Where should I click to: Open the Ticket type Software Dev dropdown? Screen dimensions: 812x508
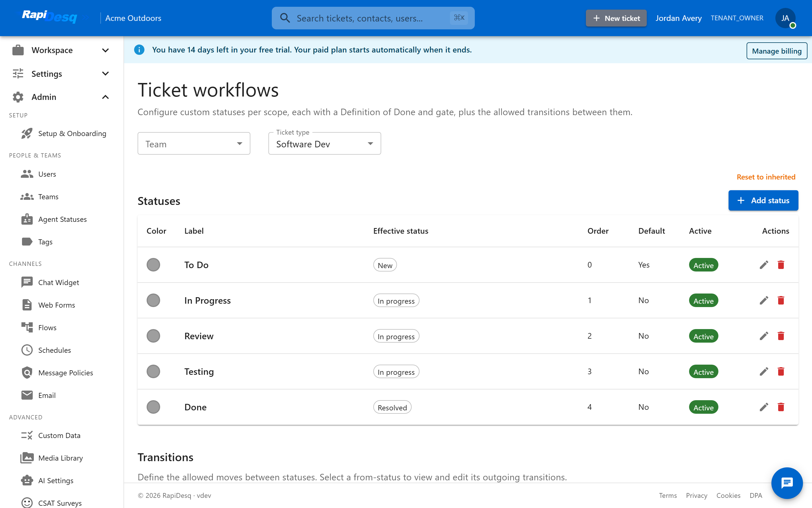pos(325,143)
